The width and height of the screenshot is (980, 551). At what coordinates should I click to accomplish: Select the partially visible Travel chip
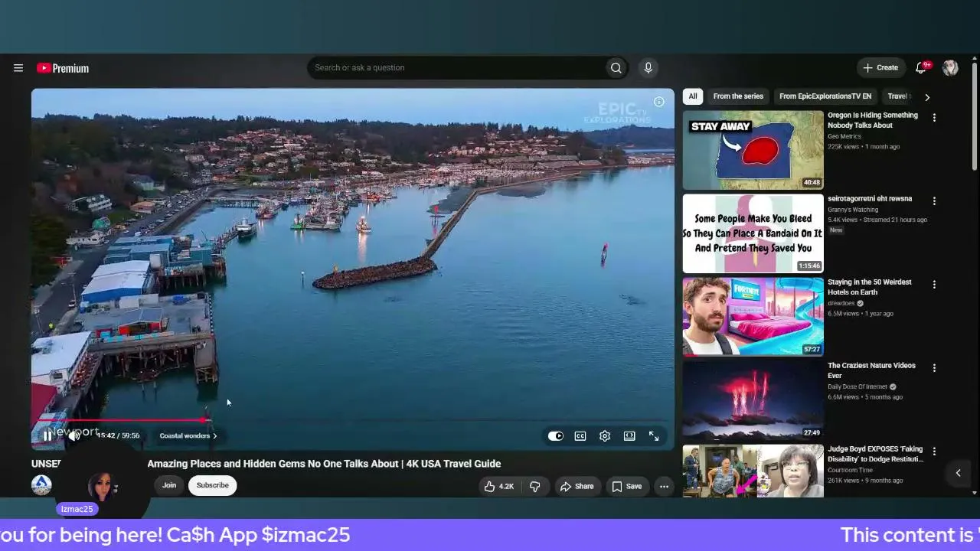click(x=899, y=96)
